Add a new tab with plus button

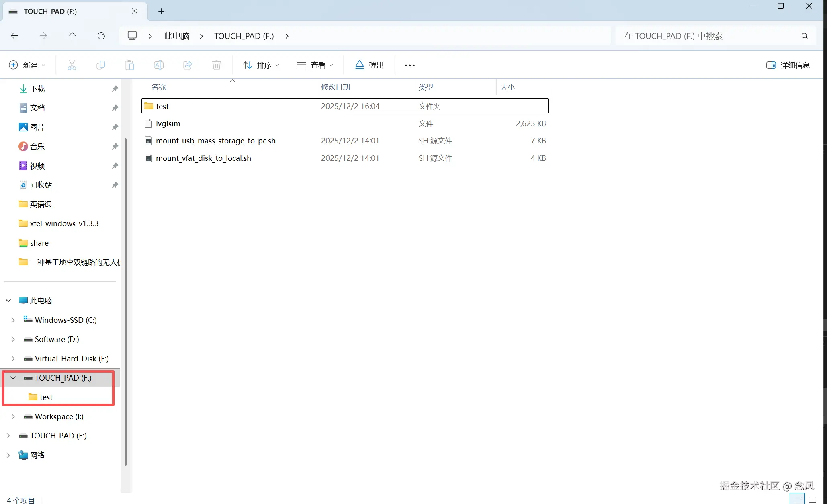coord(161,11)
